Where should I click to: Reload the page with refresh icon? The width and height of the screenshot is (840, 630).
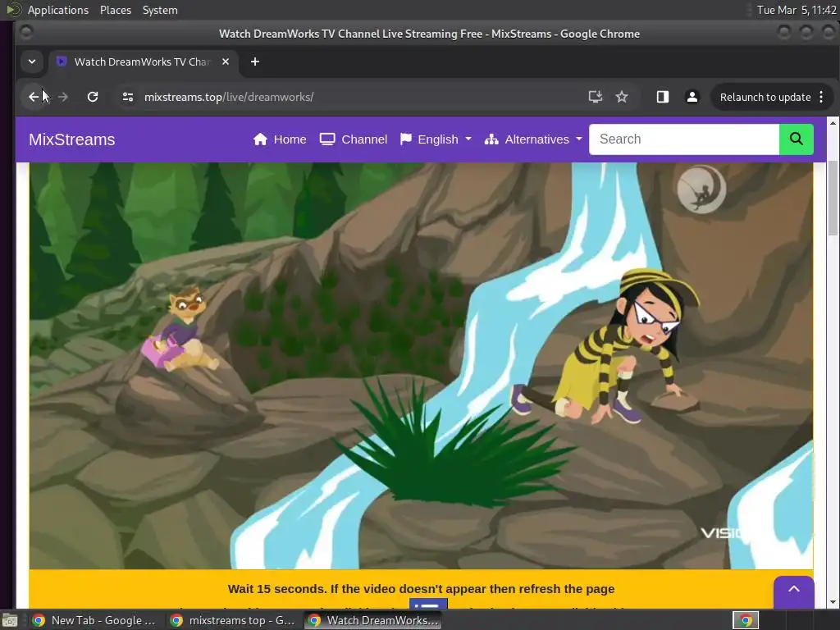tap(93, 97)
